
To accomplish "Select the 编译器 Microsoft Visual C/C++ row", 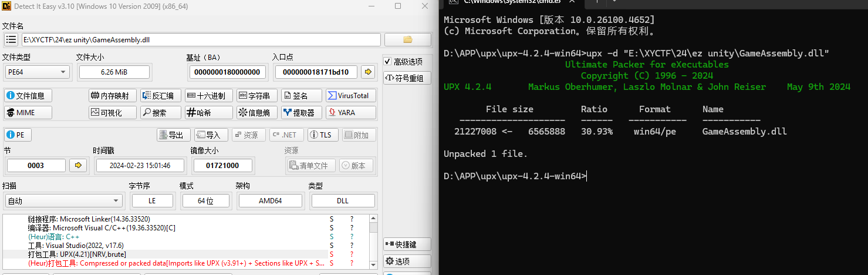I will (x=187, y=227).
